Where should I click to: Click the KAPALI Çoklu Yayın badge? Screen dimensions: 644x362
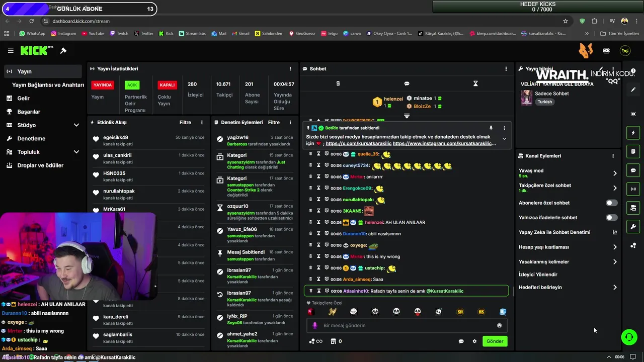coord(167,85)
